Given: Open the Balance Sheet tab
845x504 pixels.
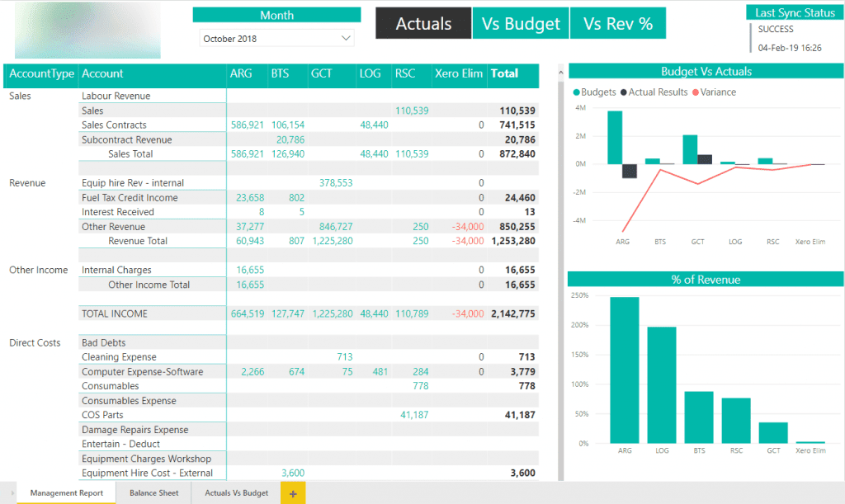Looking at the screenshot, I should 153,492.
